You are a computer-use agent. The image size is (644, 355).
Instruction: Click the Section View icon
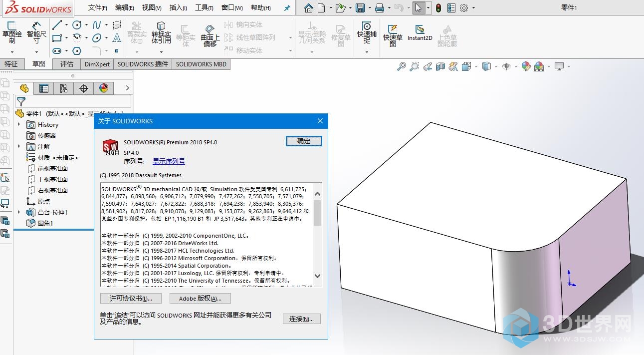(440, 66)
